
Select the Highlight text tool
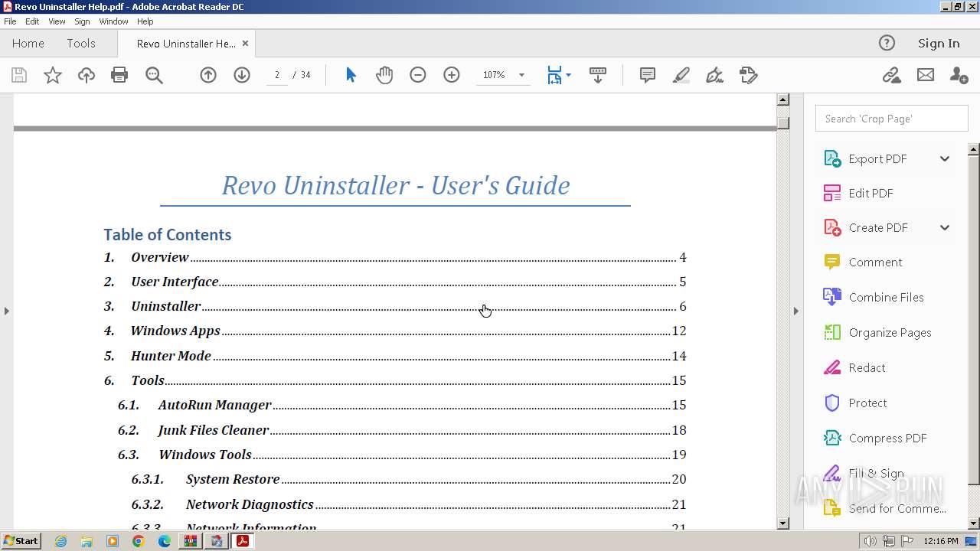(681, 75)
